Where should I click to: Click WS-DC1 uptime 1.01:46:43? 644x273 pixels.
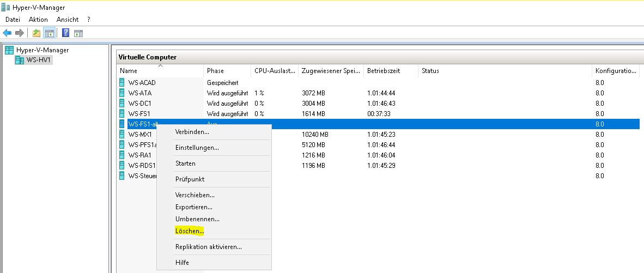click(381, 103)
